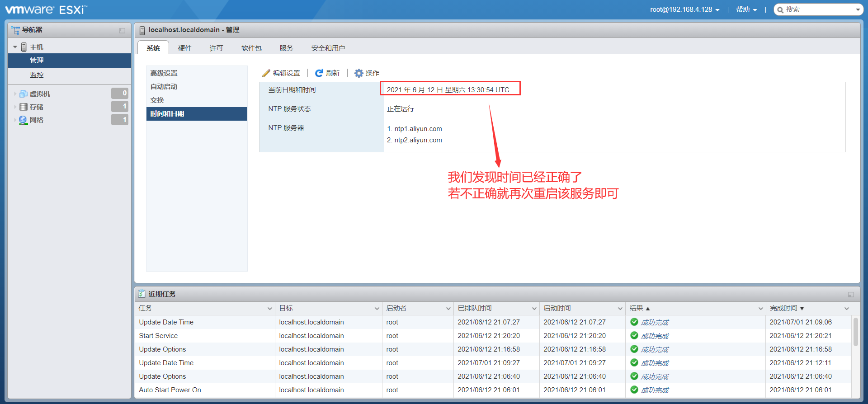
Task: Click in the search input field
Action: click(819, 9)
